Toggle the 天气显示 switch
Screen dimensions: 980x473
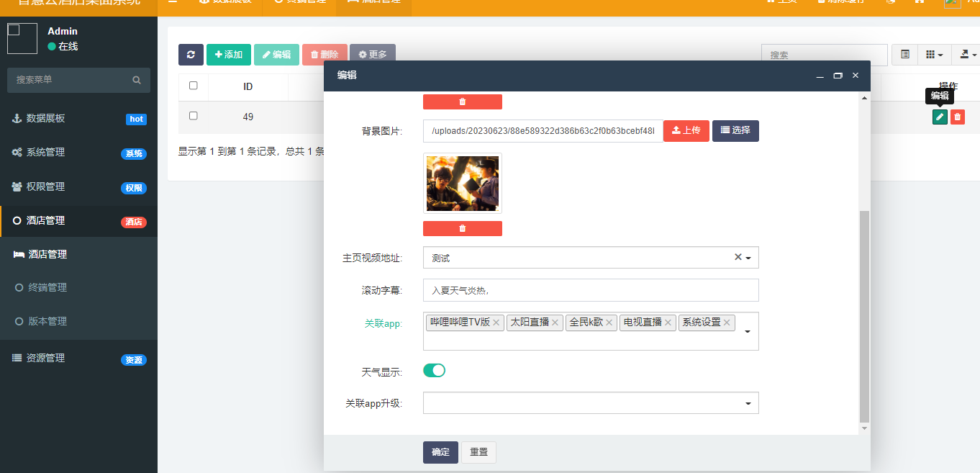click(x=435, y=371)
